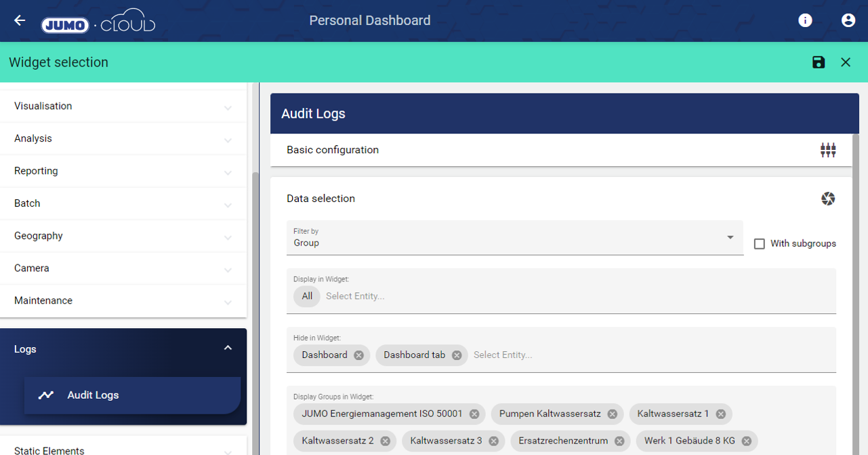Expand the Reporting category
868x455 pixels.
[123, 172]
